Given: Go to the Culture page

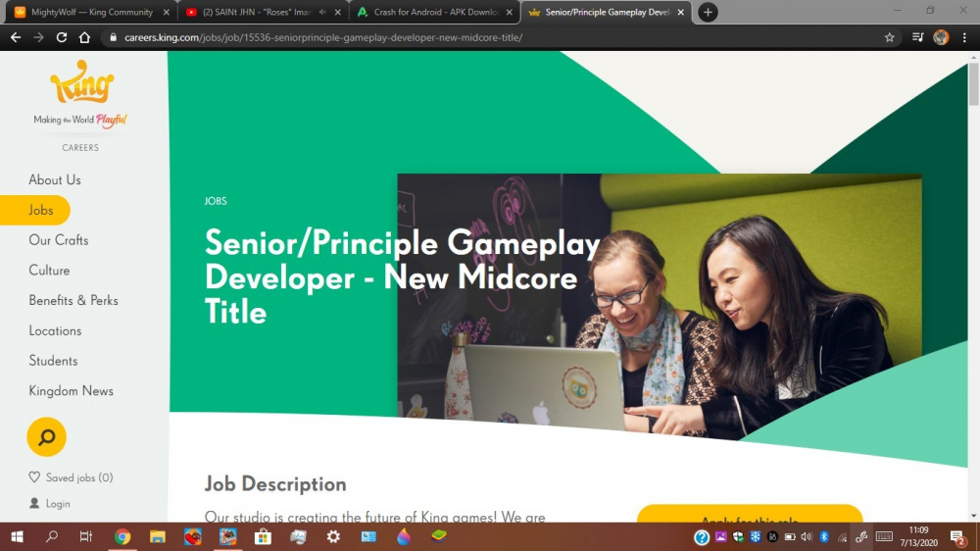Looking at the screenshot, I should [x=49, y=271].
